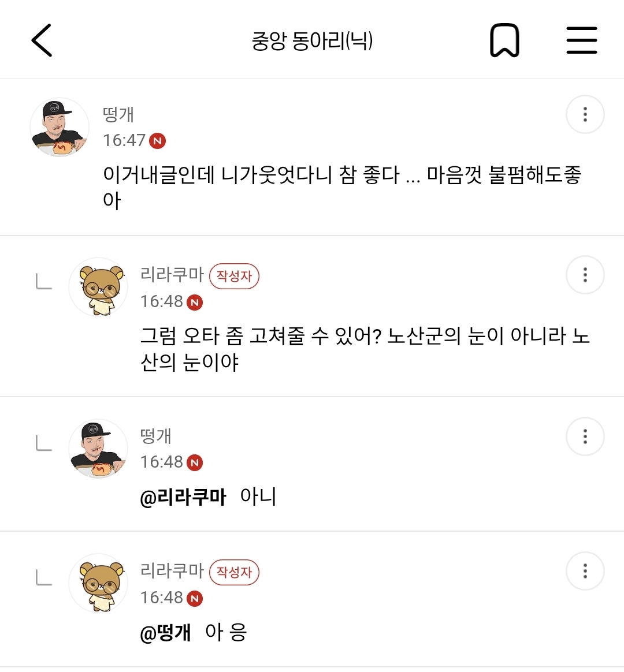Viewport: 624px width, 672px height.
Task: Tap the 작성자 badge on the 오타 reply
Action: pyautogui.click(x=234, y=276)
